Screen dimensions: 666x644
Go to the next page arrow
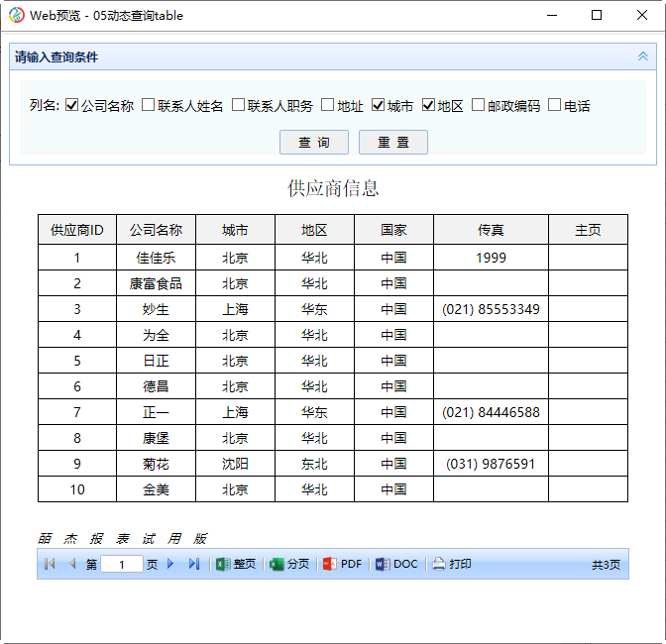170,564
